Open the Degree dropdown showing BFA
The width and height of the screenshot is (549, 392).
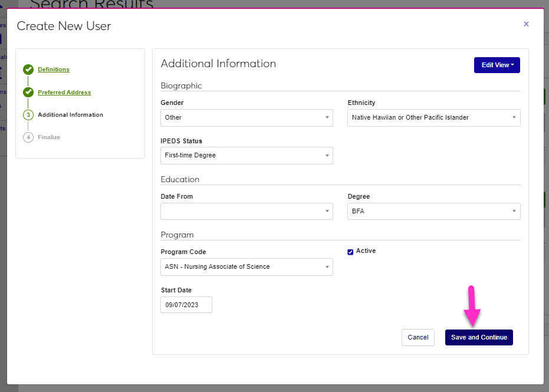tap(433, 211)
